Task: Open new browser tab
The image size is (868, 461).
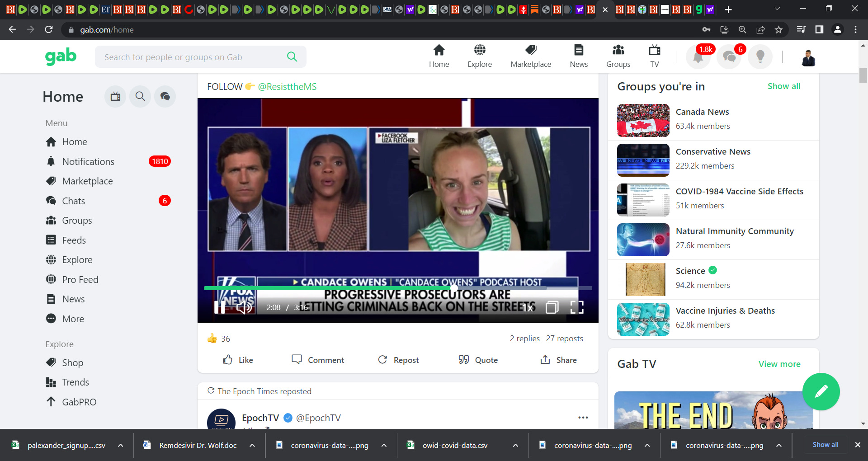Action: (728, 9)
